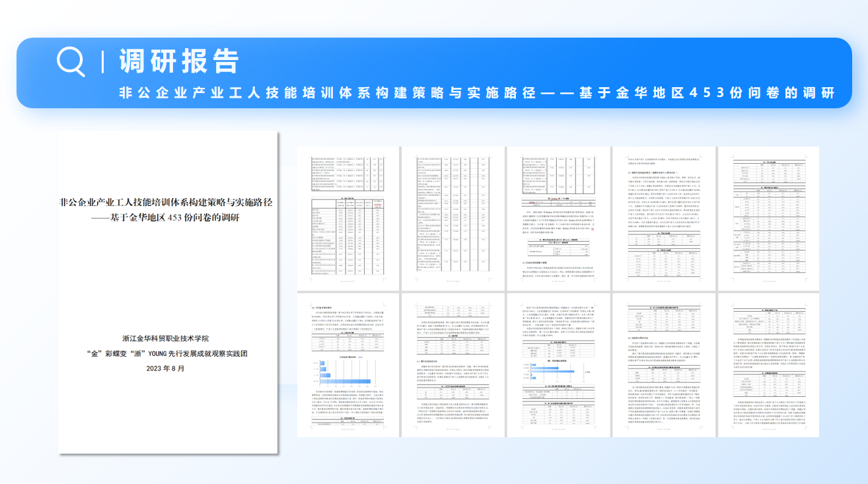Click cover subtitle 基于金华地区 453 份问卷的调研
This screenshot has width=868, height=484.
pyautogui.click(x=165, y=218)
